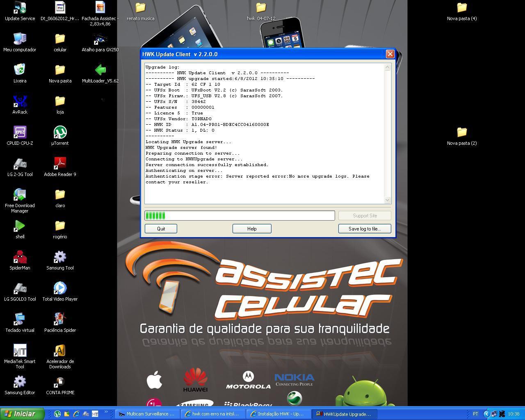
Task: Click the upgrade progress bar
Action: click(x=240, y=215)
